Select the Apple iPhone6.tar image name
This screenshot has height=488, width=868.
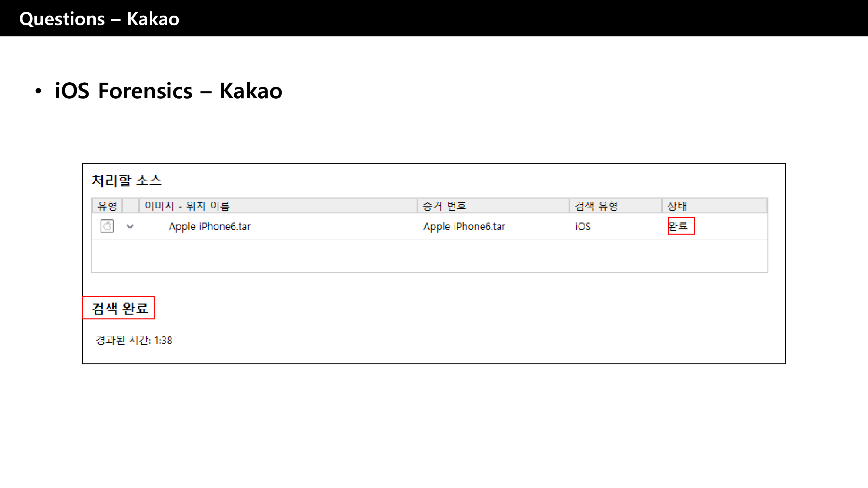pos(210,226)
